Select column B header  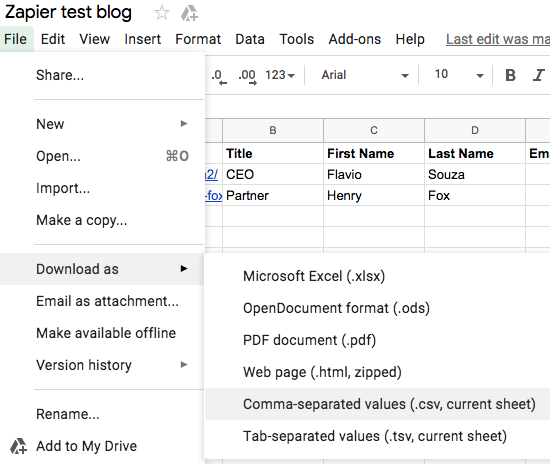[273, 130]
